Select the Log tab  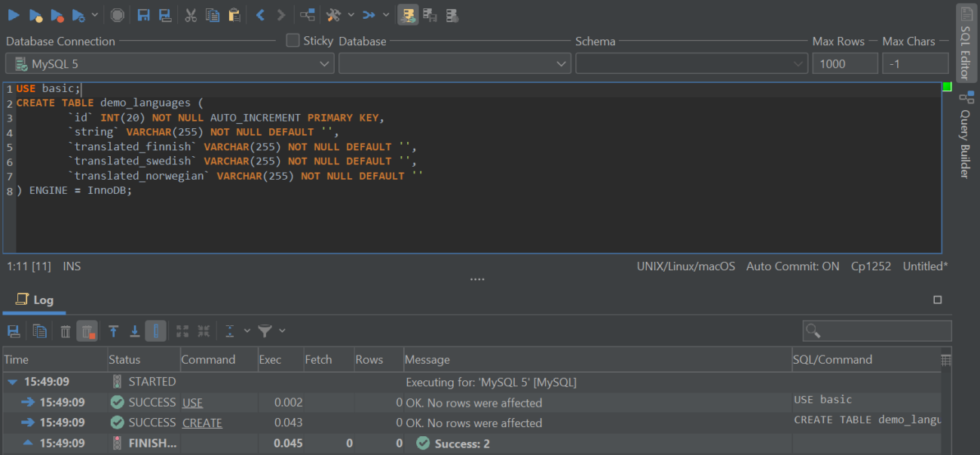[x=34, y=300]
